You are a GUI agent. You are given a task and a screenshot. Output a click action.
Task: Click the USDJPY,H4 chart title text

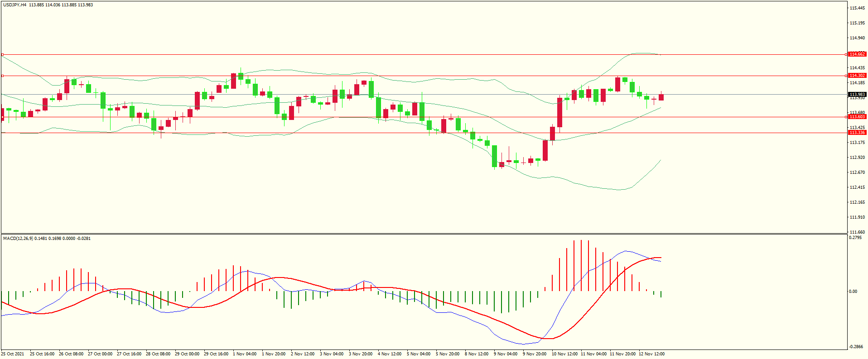tap(14, 5)
